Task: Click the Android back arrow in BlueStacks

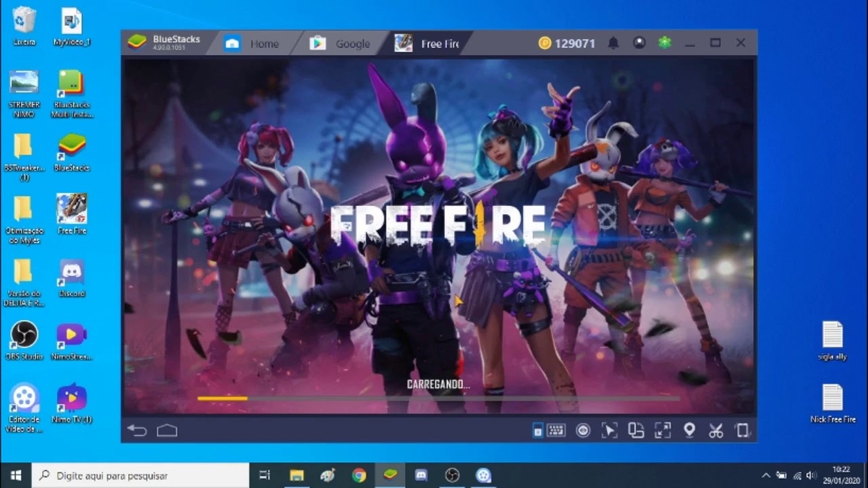Action: coord(137,431)
